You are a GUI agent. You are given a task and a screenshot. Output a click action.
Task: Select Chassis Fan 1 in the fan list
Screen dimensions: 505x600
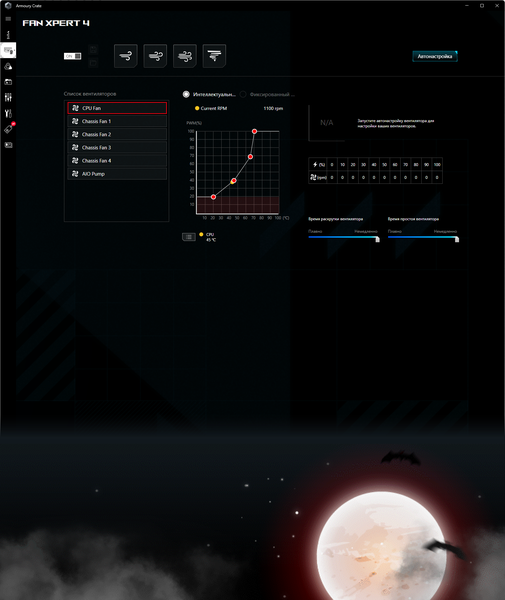click(x=117, y=121)
